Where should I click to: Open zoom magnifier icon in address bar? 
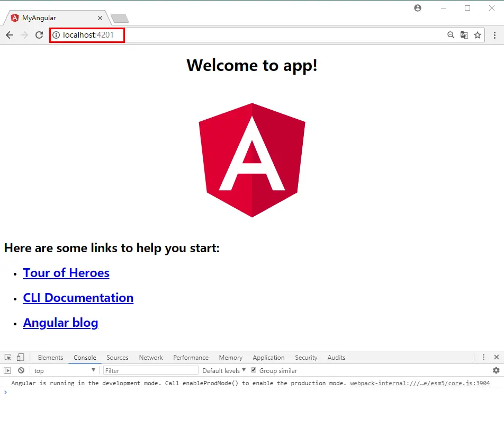451,35
